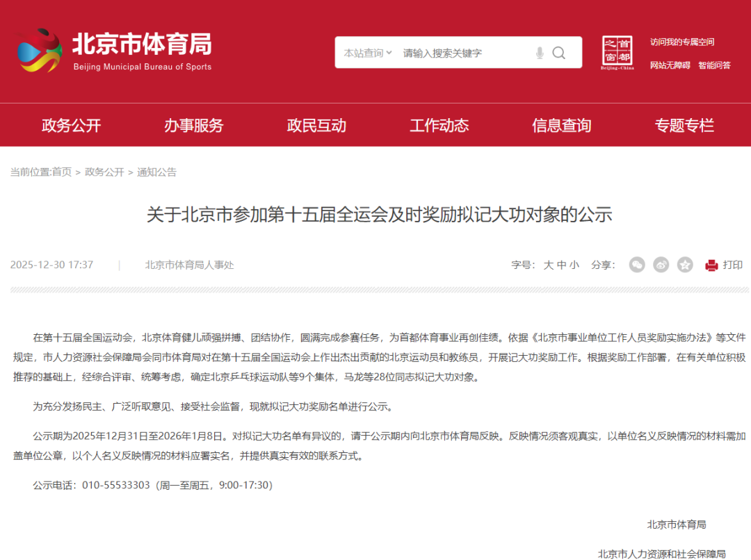Share article via WeChat icon
751x560 pixels.
636,265
